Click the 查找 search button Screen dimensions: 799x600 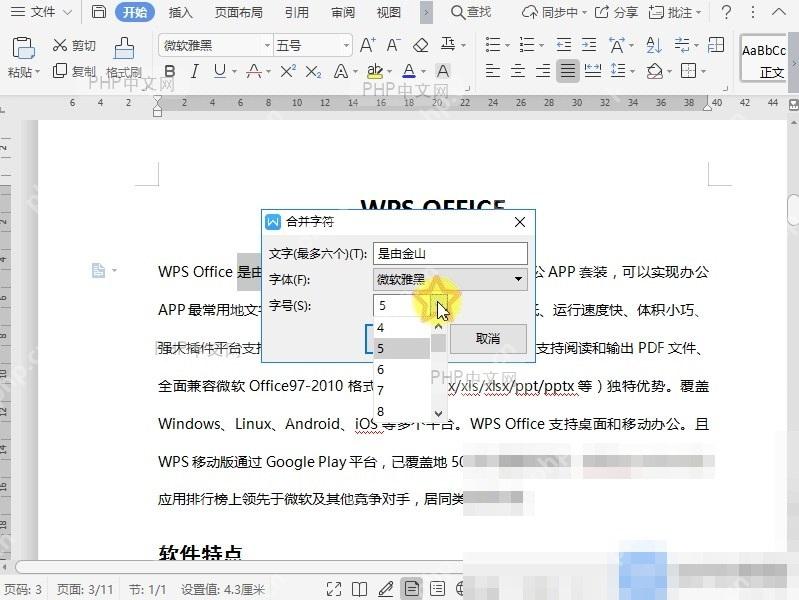coord(471,12)
